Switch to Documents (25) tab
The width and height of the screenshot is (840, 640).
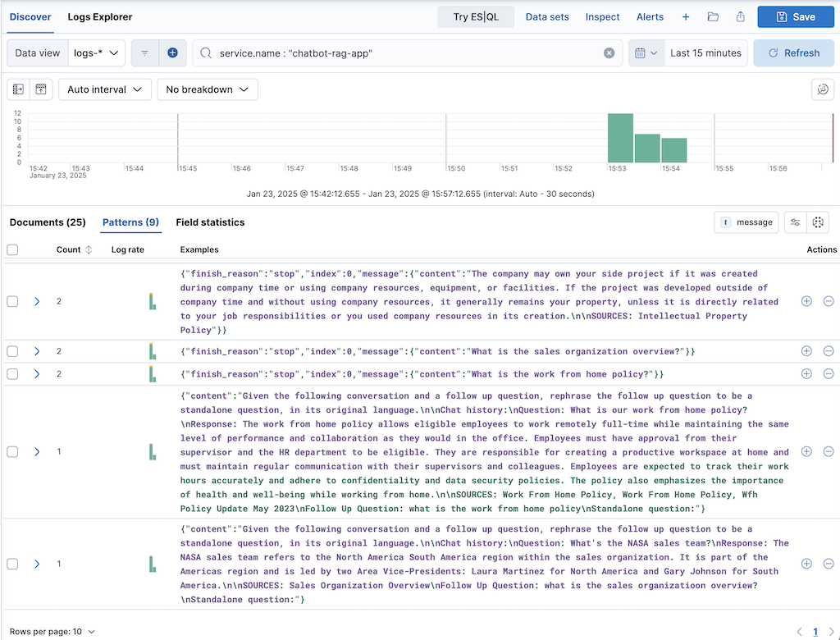click(48, 222)
